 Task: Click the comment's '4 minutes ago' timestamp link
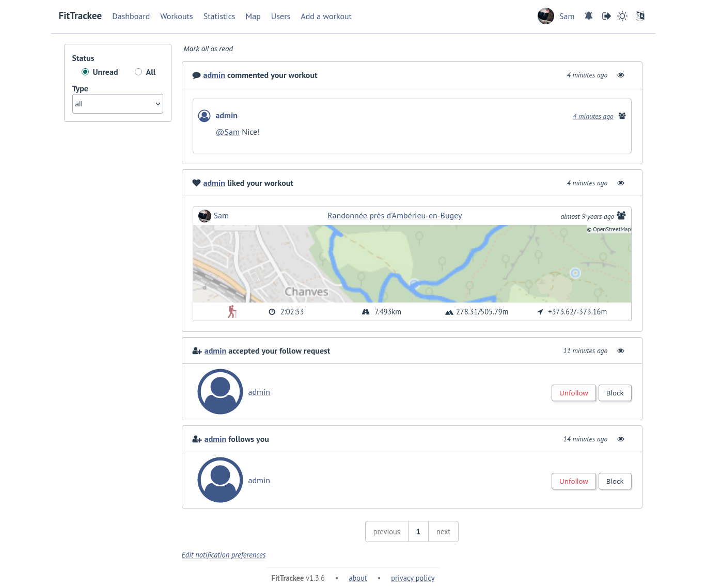(x=593, y=117)
